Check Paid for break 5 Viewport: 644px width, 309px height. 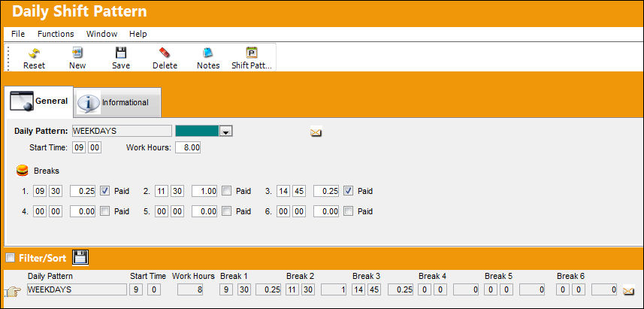coord(226,211)
